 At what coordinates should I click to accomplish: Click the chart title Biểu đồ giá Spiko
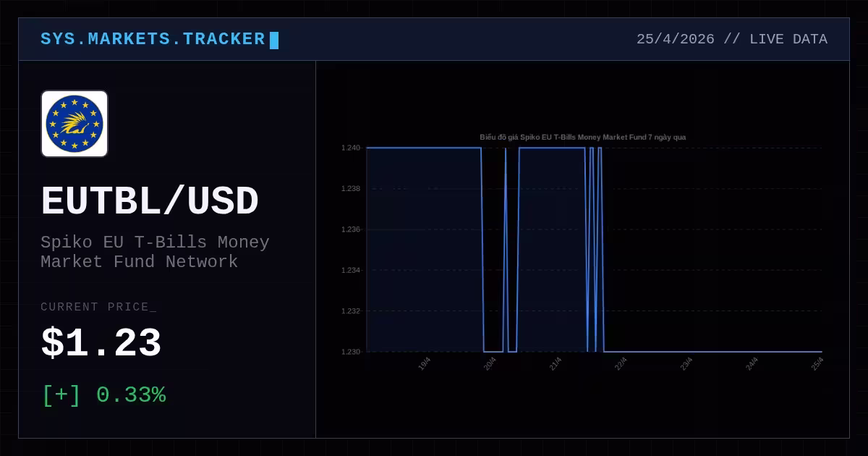[583, 137]
